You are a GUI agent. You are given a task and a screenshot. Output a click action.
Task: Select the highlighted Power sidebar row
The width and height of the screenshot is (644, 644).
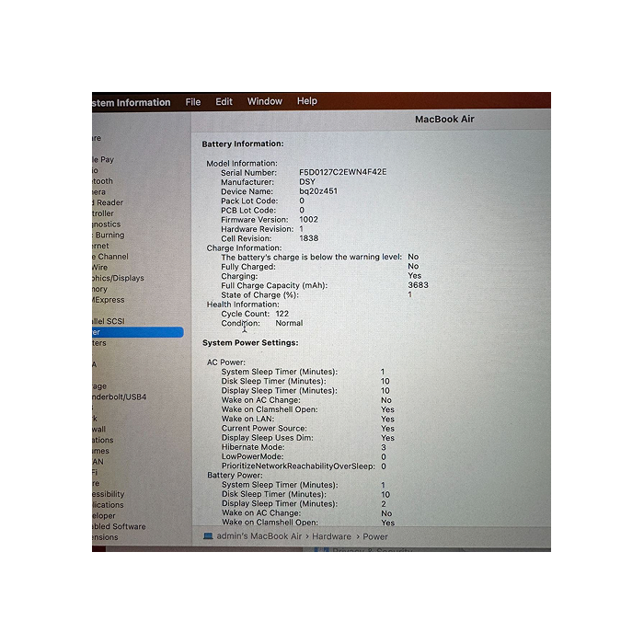click(138, 332)
